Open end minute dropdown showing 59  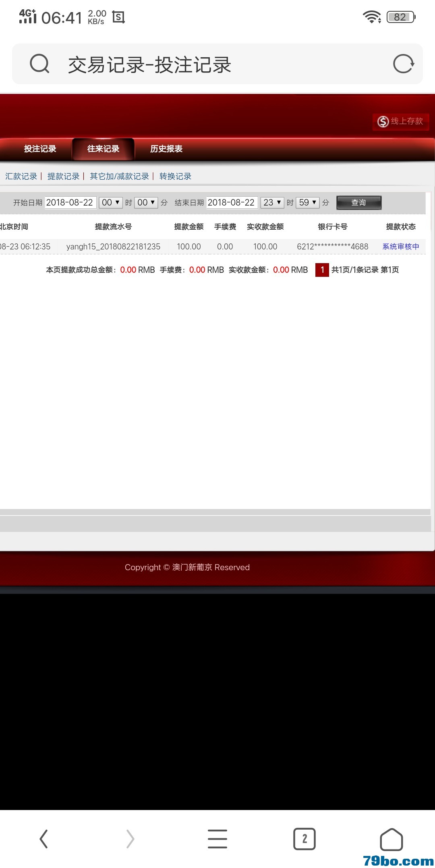pyautogui.click(x=308, y=203)
